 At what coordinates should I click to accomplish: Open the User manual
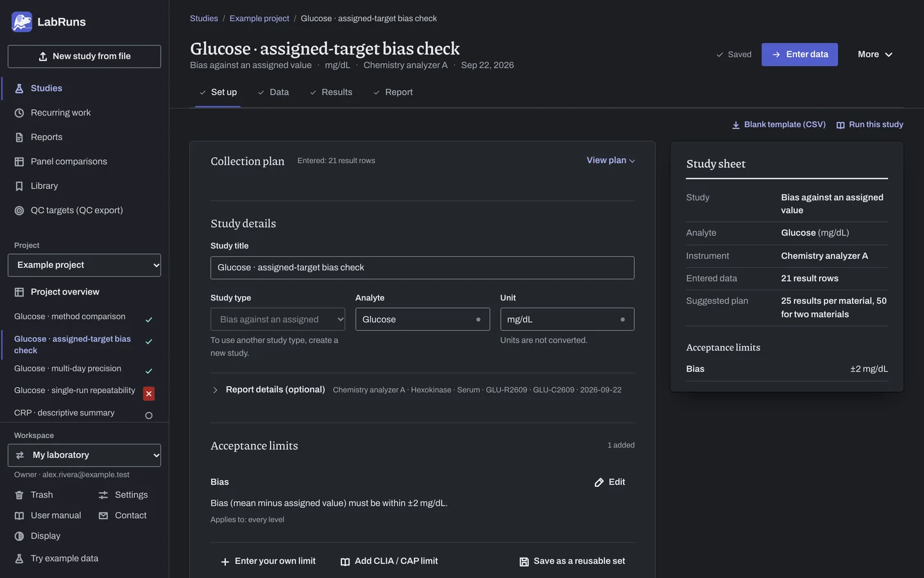(48, 516)
